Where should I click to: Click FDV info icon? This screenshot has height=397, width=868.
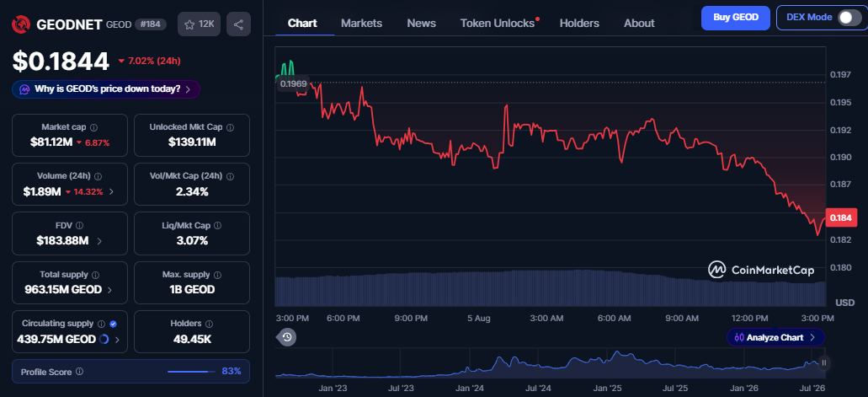79,226
